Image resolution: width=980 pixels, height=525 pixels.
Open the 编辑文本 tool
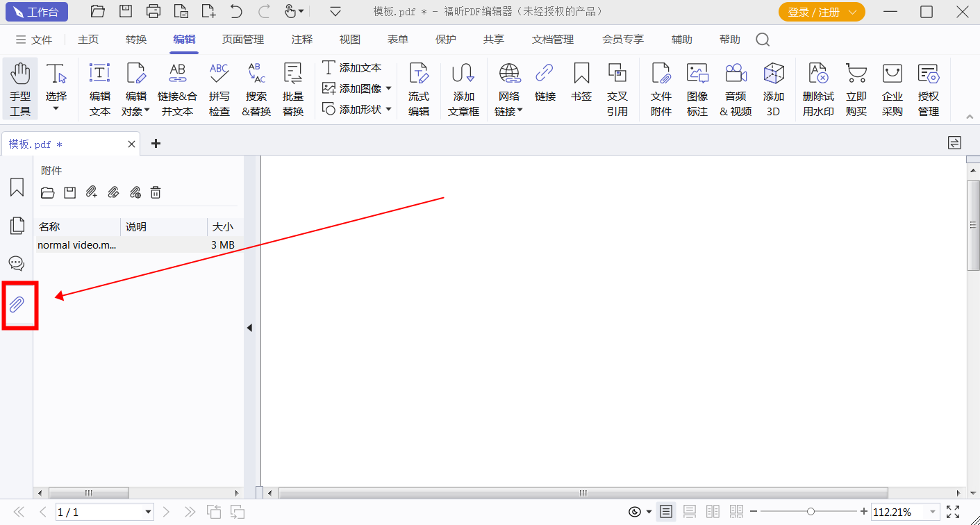[99, 88]
